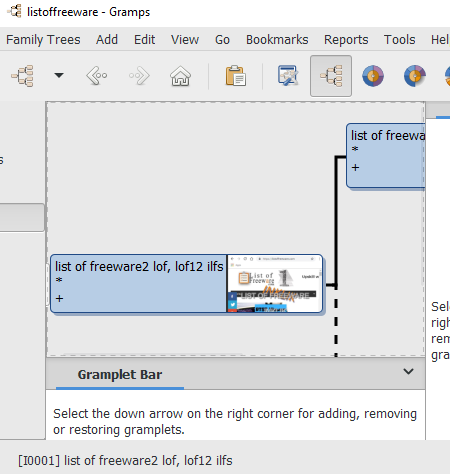This screenshot has width=450, height=474.
Task: Select the Gramplet Bar tab
Action: click(120, 375)
